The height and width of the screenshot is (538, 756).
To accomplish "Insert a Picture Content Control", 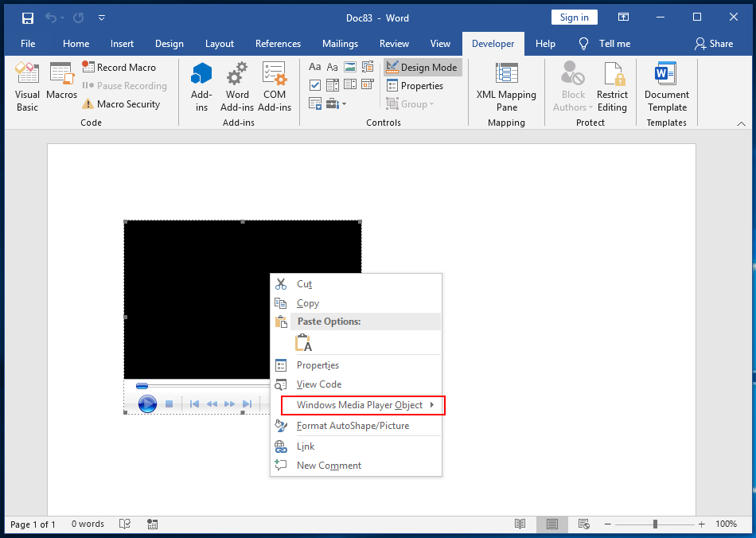I will click(350, 67).
